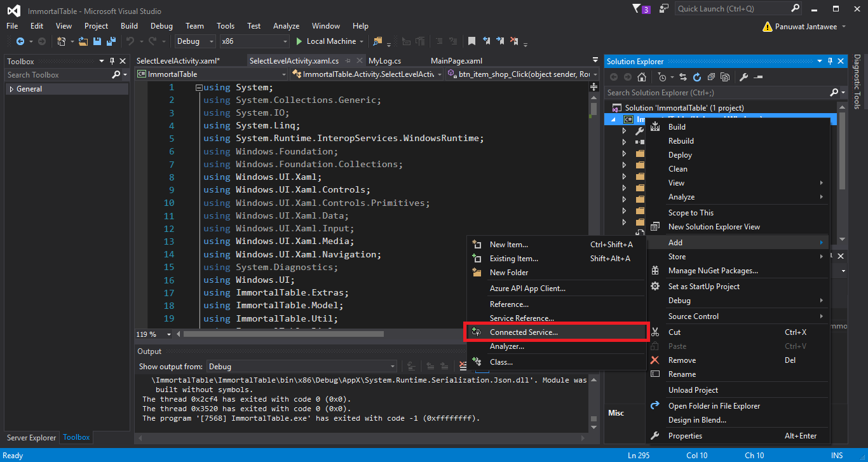Click the New Project toolbar icon
The image size is (868, 462).
point(62,41)
